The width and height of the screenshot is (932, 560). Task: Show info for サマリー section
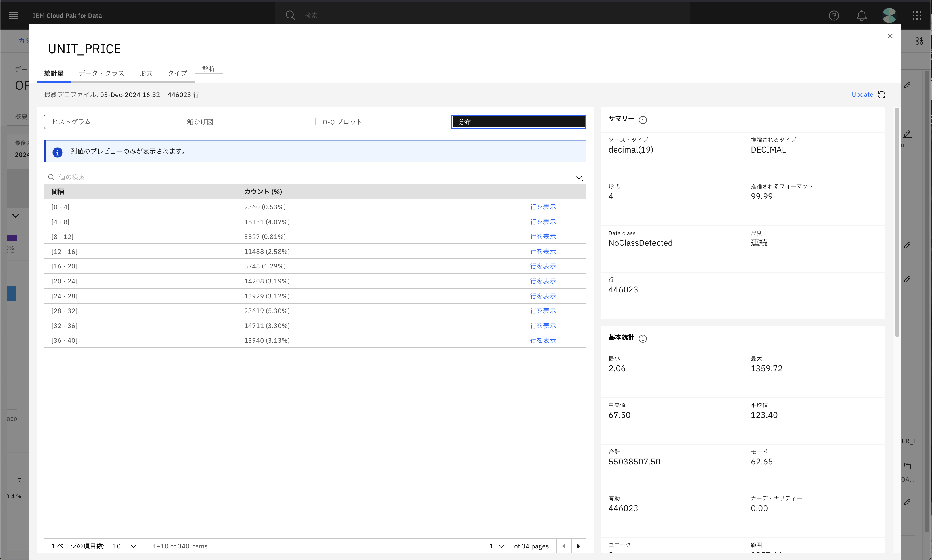643,120
